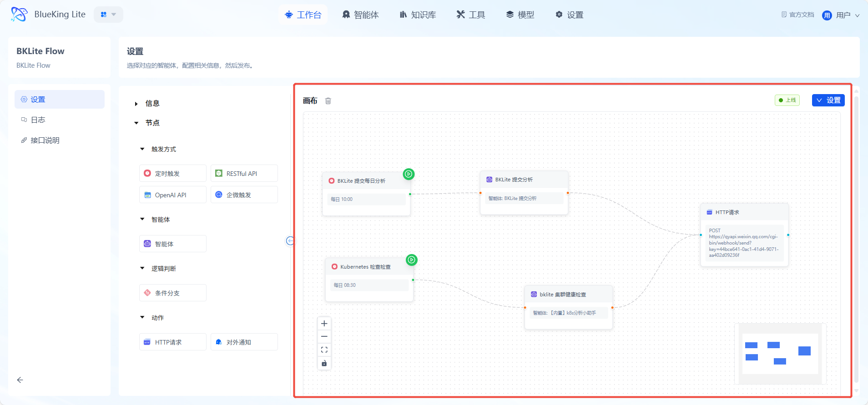
Task: Click the canvas minimap
Action: point(780,354)
